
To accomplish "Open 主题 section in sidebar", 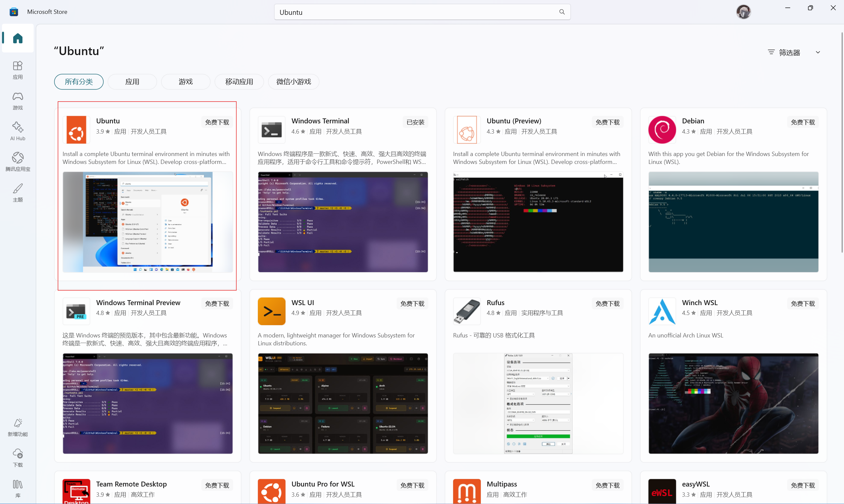I will click(18, 193).
